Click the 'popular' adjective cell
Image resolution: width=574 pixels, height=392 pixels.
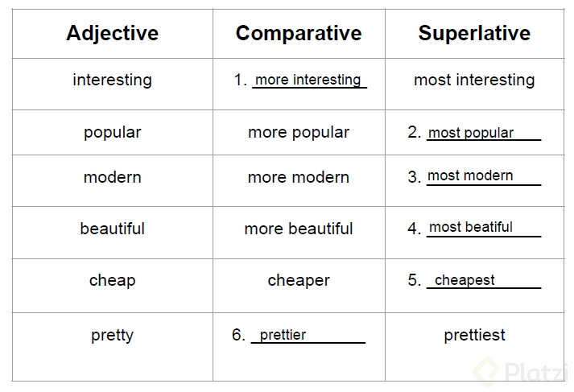point(112,132)
